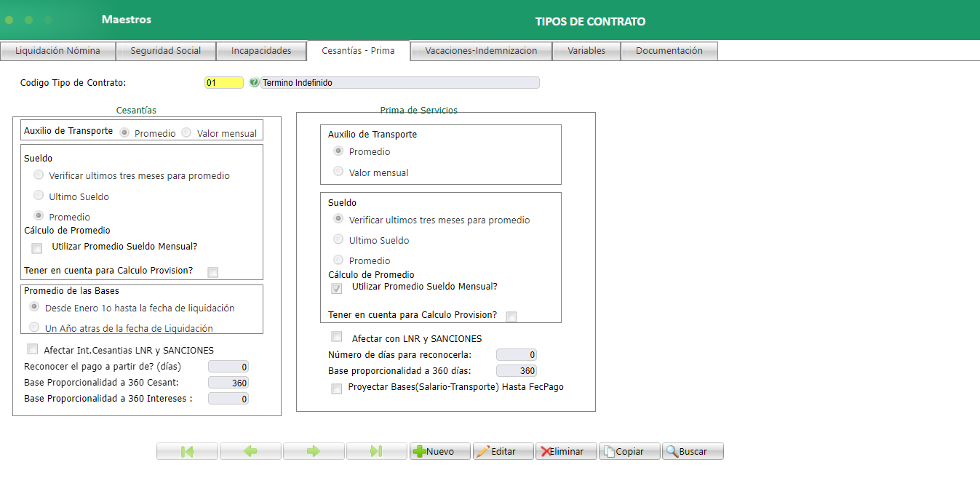The width and height of the screenshot is (980, 478).
Task: Click the TIPOS DE CONTRATO heading
Action: 590,22
